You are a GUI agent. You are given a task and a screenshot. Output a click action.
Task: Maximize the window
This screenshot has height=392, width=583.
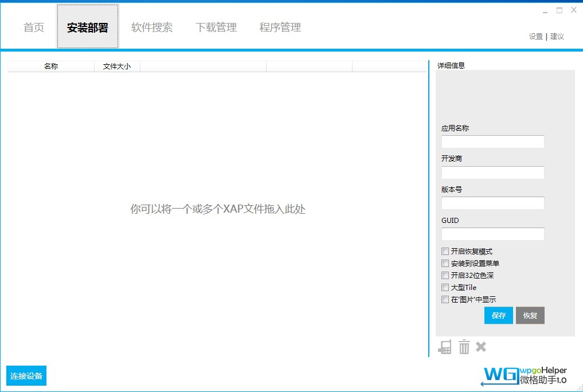coord(559,10)
